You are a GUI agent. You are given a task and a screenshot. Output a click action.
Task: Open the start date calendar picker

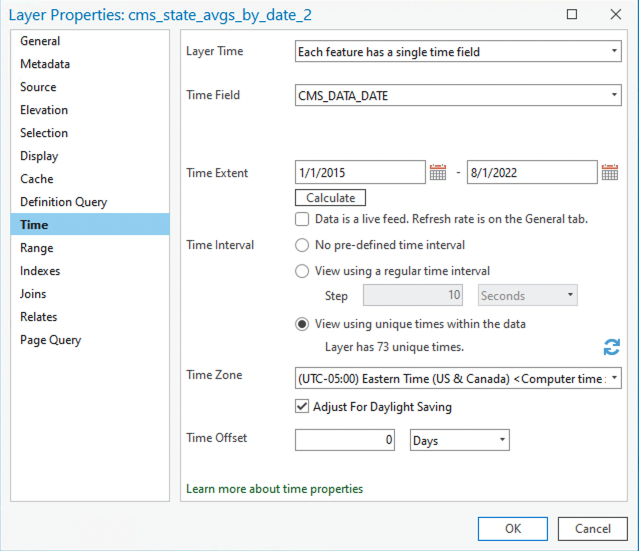(438, 173)
